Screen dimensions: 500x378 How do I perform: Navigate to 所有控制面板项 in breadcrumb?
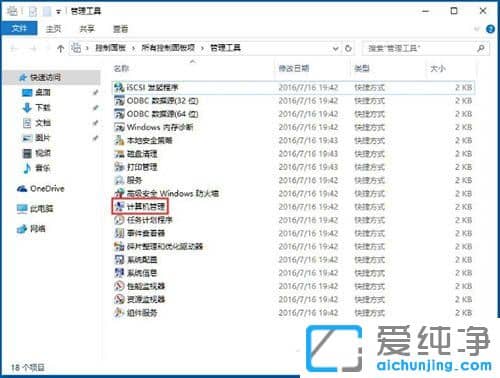tap(168, 48)
